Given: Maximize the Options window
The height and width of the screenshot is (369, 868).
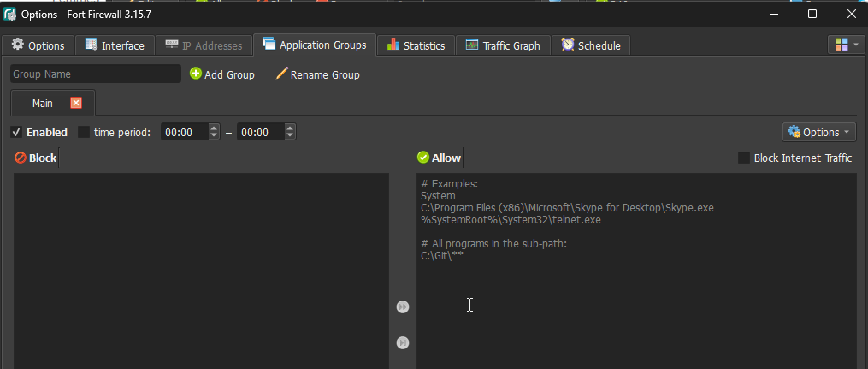Looking at the screenshot, I should click(812, 14).
